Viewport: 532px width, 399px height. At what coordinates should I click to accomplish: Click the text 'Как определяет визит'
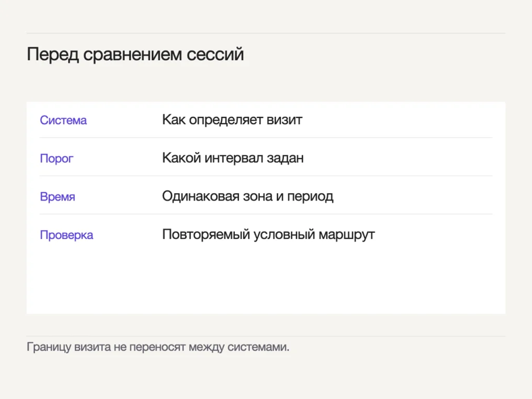[232, 120]
